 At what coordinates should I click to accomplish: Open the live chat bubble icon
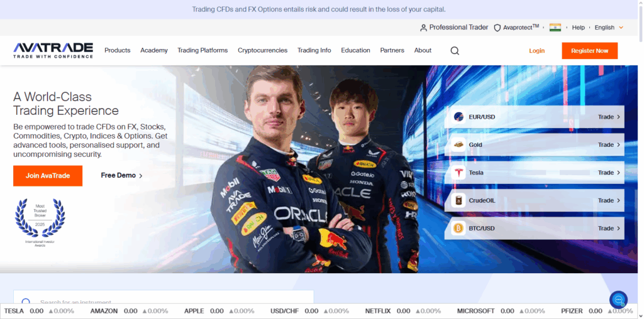(618, 300)
